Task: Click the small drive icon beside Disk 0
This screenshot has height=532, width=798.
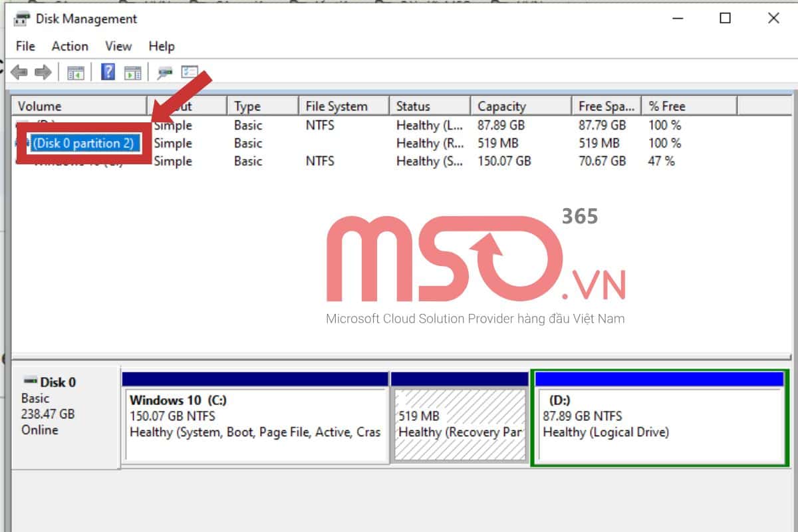Action: (x=31, y=381)
